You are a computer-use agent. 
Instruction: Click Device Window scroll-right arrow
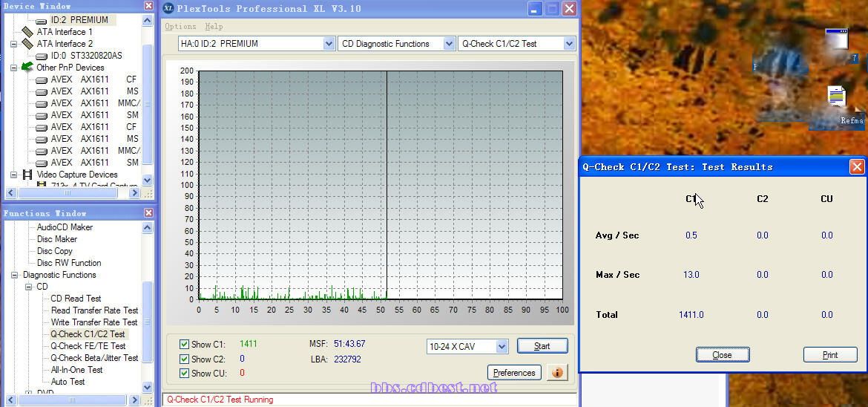tap(134, 193)
